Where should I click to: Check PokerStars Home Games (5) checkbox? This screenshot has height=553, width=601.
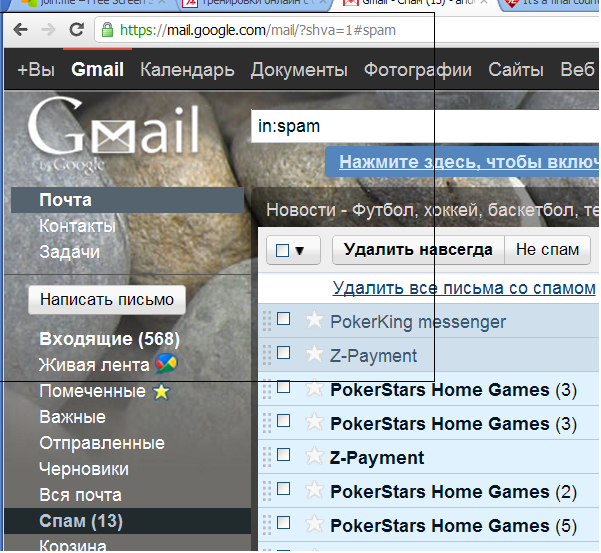(283, 522)
